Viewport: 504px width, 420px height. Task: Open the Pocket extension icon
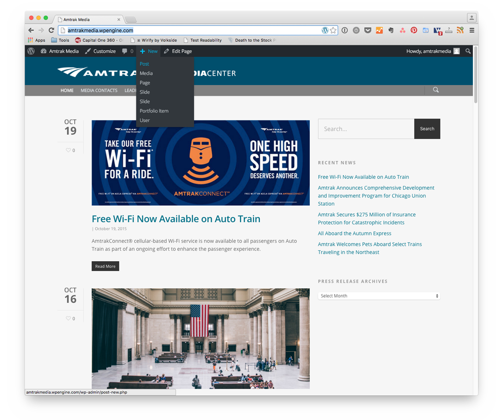(368, 30)
